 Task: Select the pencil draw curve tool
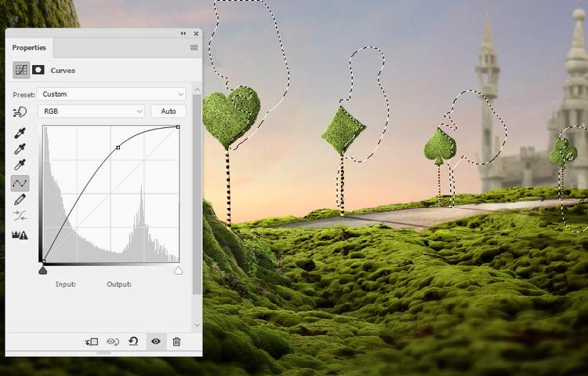click(x=20, y=199)
